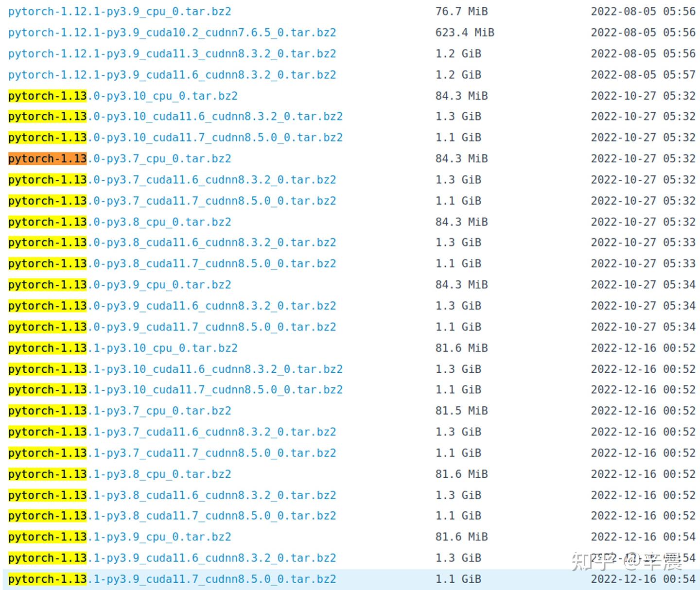The image size is (700, 590).
Task: Download pytorch-1.13.0-py3.9_cuda11.7_cudnn8.5.0_0.tar.bz2
Action: point(172,327)
